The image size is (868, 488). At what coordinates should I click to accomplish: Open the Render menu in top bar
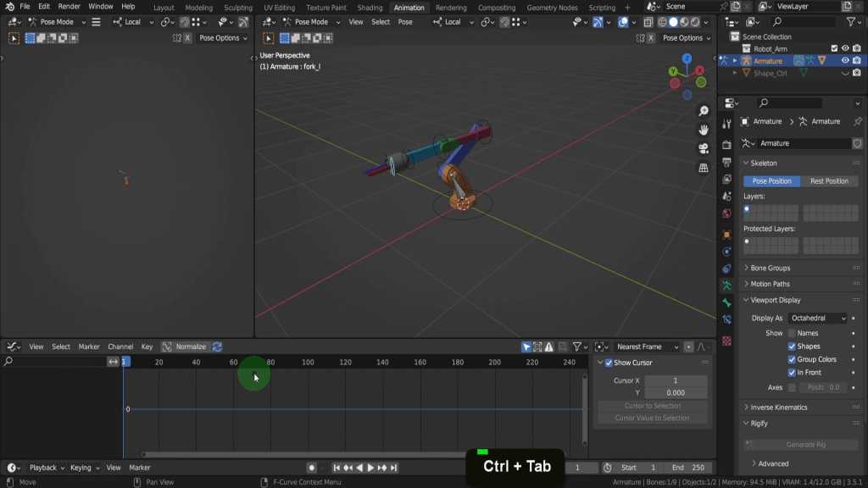[x=70, y=7]
